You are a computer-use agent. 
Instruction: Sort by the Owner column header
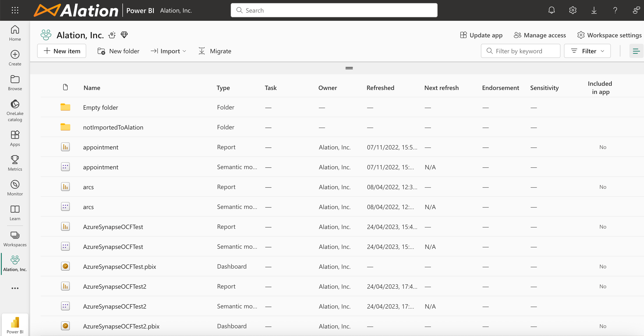328,88
